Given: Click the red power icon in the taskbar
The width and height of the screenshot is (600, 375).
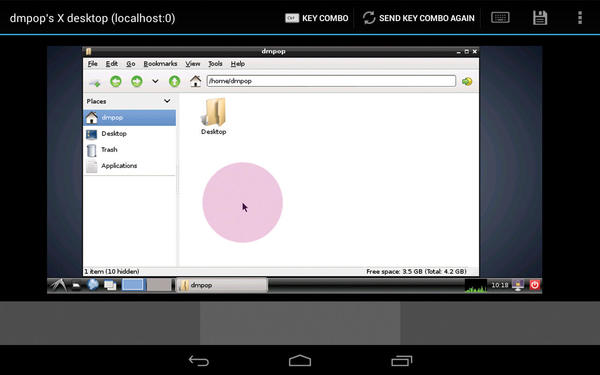Looking at the screenshot, I should [x=535, y=285].
